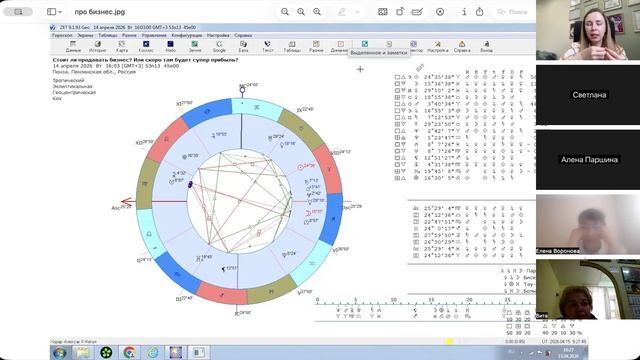Open the Preview info inspector icon
This screenshot has height=360, width=640.
tap(464, 12)
